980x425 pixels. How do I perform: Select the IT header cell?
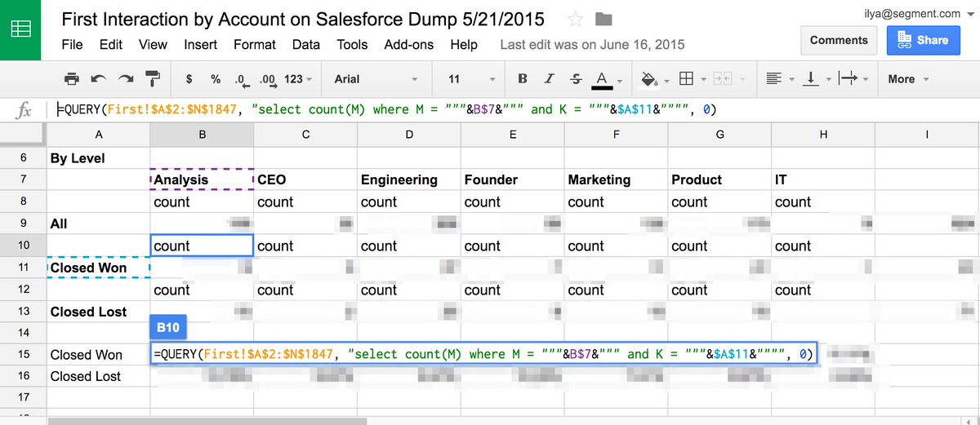coord(824,179)
